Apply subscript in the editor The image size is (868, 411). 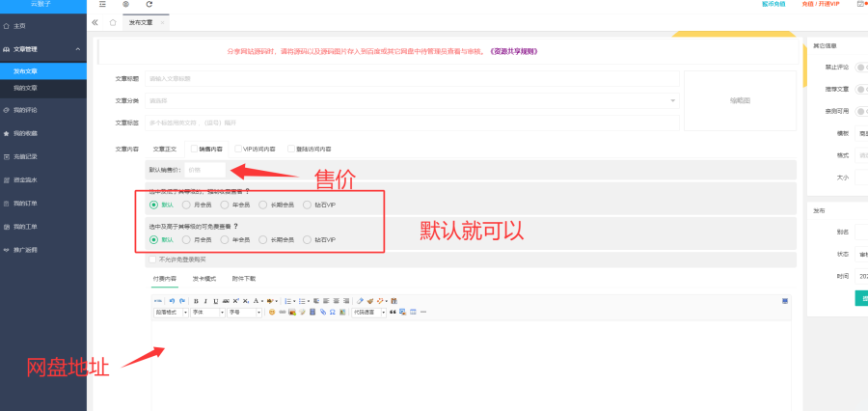point(246,301)
